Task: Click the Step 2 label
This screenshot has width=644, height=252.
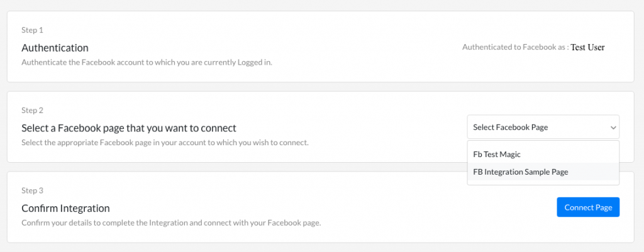Action: click(32, 111)
